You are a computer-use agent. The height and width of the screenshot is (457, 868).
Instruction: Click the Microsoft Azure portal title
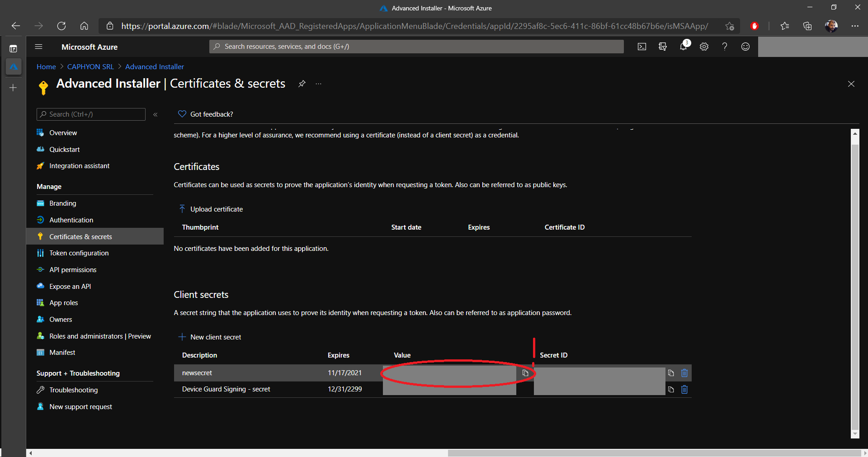tap(90, 47)
